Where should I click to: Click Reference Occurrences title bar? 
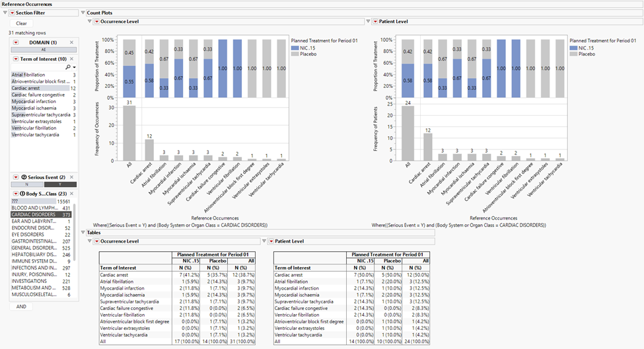tap(322, 4)
